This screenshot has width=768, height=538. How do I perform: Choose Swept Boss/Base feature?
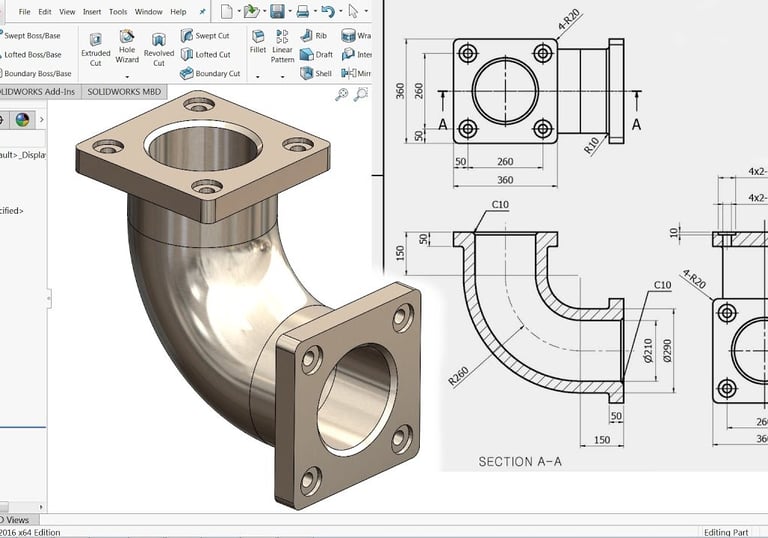pos(30,35)
